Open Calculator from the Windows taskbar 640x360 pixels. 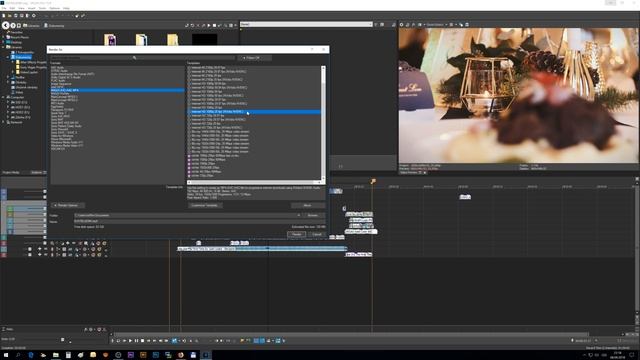tap(68, 355)
